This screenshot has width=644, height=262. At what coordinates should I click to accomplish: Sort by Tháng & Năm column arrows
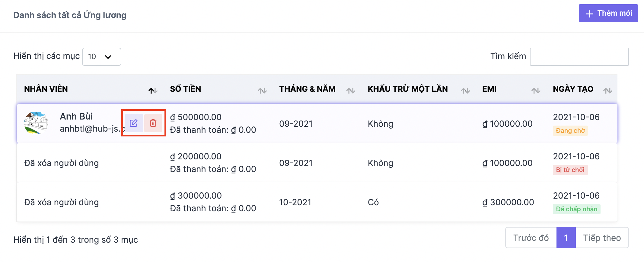[351, 90]
